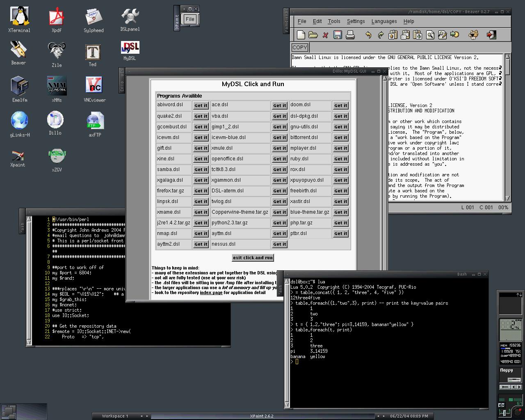This screenshot has height=420, width=525.
Task: Click Get it for mplayer.dsl
Action: click(340, 148)
